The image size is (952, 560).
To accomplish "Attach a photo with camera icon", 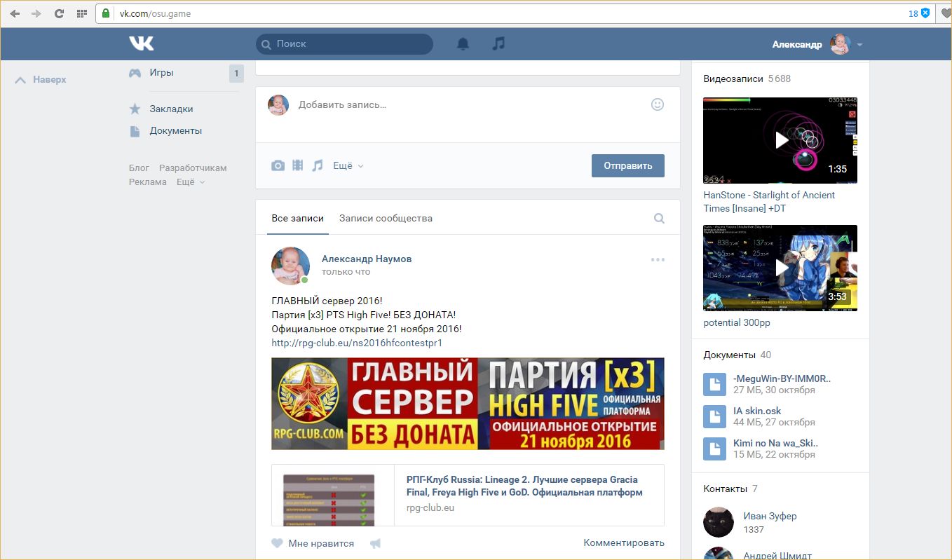I will [x=278, y=165].
